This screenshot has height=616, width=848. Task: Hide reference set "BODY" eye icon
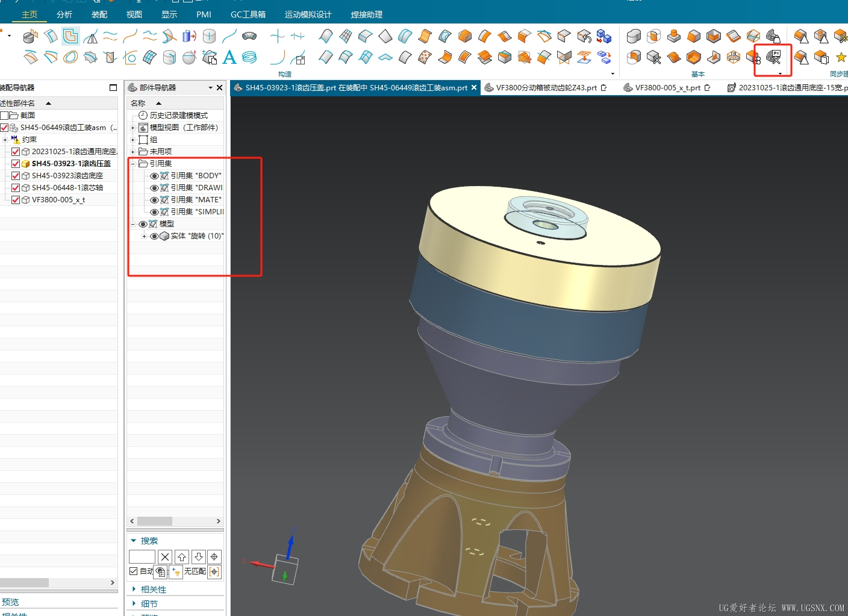(x=154, y=176)
